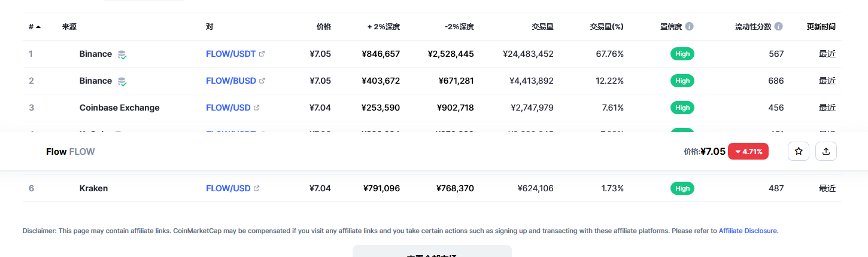868x257 pixels.
Task: Click info icon next to 置信度 header
Action: click(x=690, y=26)
